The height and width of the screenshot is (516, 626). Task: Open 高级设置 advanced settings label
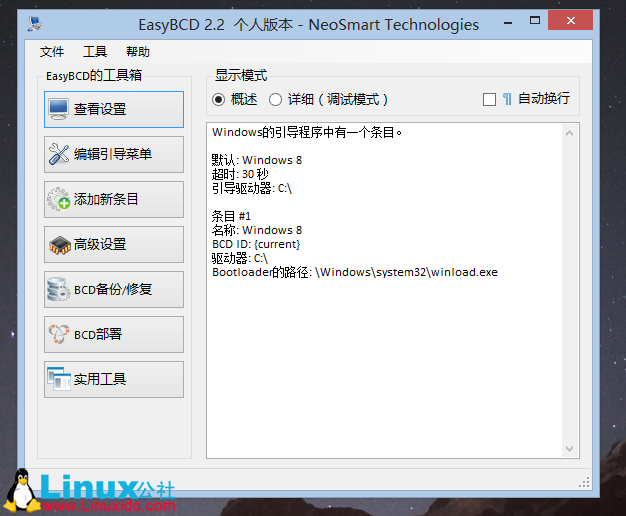tap(100, 244)
